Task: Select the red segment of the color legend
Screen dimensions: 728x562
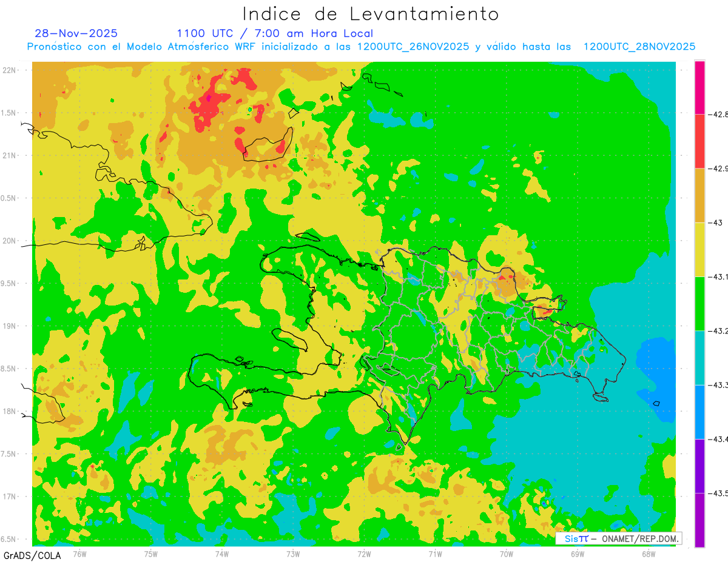Action: click(699, 141)
